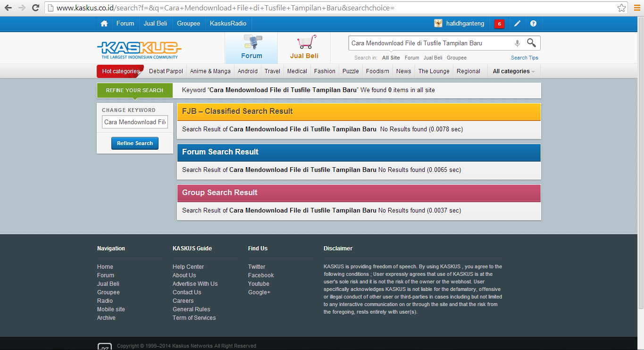Select the 'All Site' search scope
Screen dimensions: 644x350
(391, 58)
